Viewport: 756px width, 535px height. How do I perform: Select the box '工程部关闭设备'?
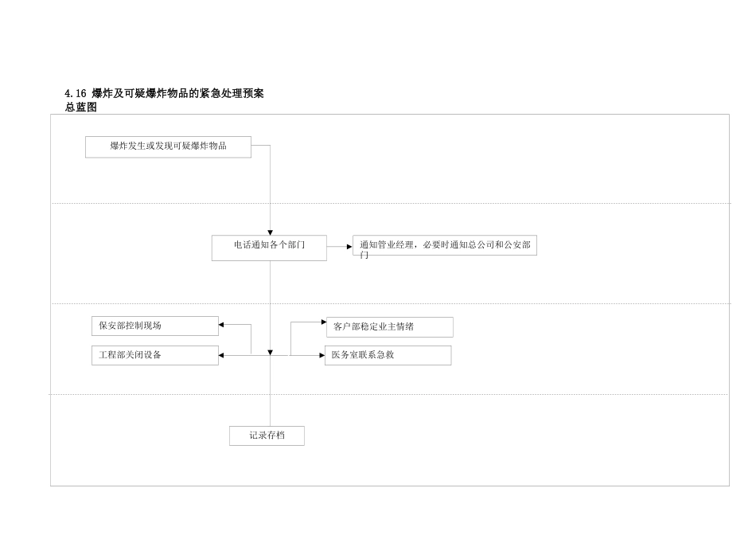pos(154,356)
